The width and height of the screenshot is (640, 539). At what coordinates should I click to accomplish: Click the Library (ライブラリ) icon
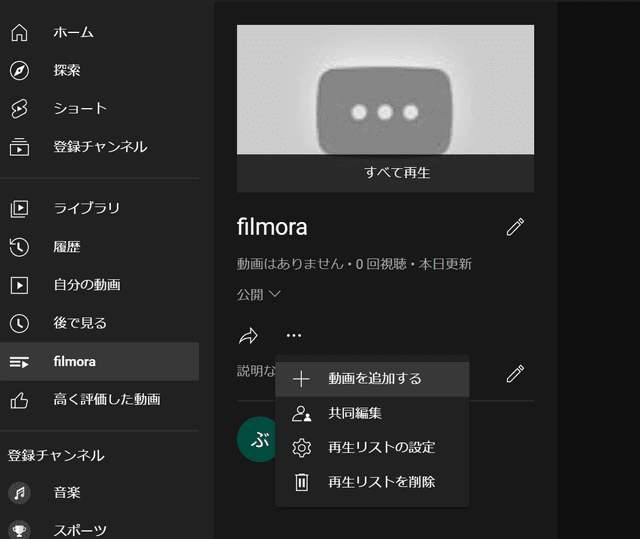click(19, 209)
